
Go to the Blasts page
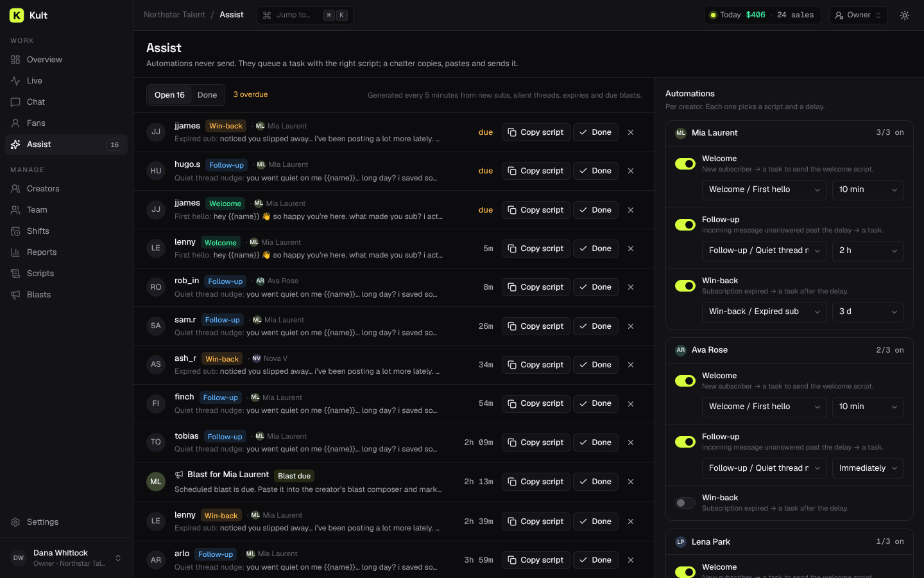pyautogui.click(x=66, y=295)
